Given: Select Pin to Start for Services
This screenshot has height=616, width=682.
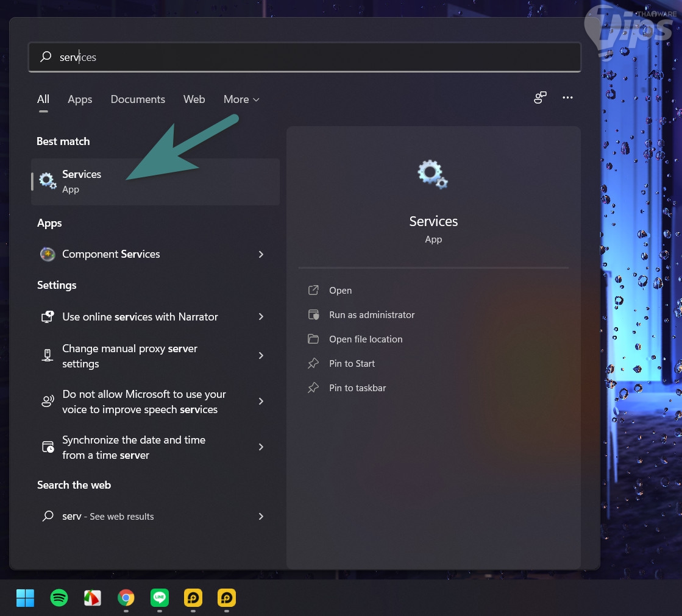Looking at the screenshot, I should [352, 363].
